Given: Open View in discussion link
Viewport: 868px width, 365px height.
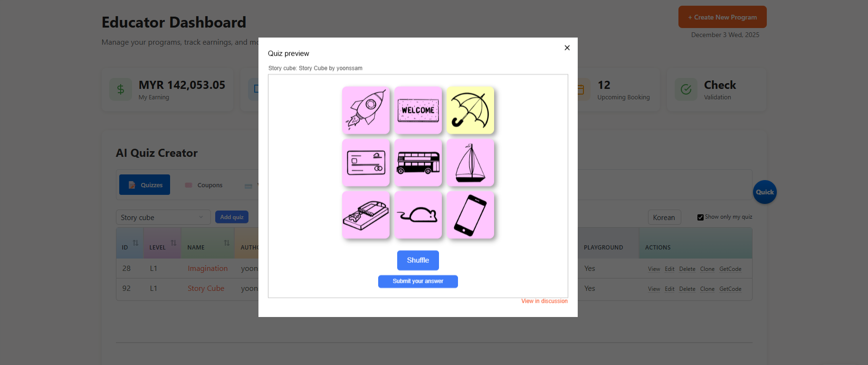Looking at the screenshot, I should 544,301.
